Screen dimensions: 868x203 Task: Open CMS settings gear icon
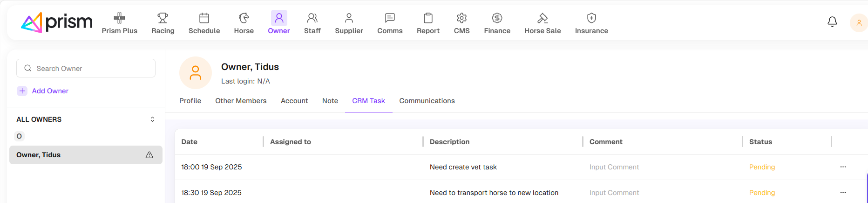click(461, 18)
